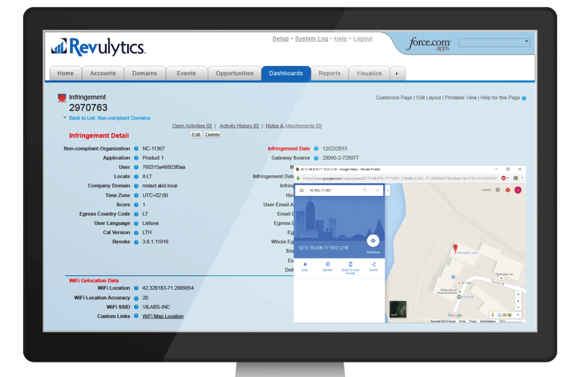Open the Opportunities tab
The height and width of the screenshot is (377, 588).
pos(235,73)
